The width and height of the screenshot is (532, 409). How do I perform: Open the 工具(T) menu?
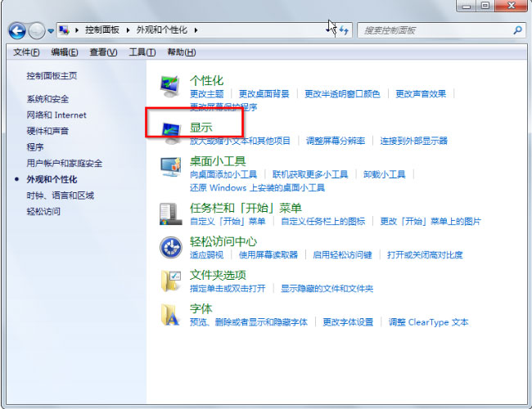(142, 52)
